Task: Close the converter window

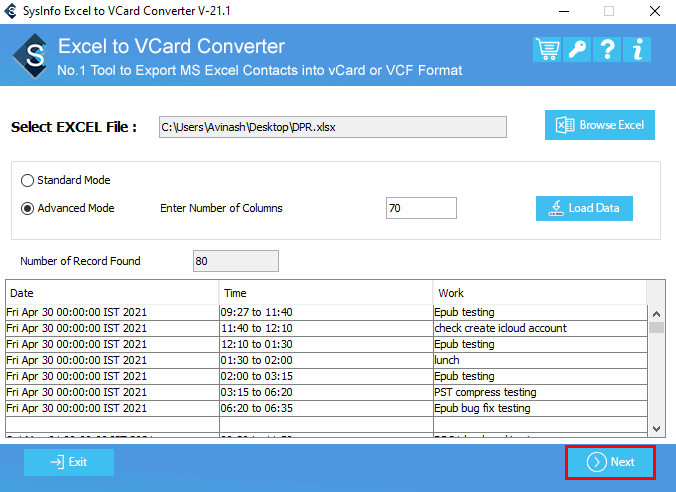Action: click(655, 11)
